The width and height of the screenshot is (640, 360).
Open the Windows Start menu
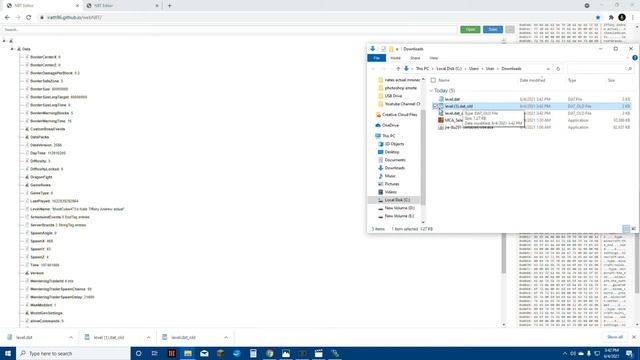coord(8,353)
